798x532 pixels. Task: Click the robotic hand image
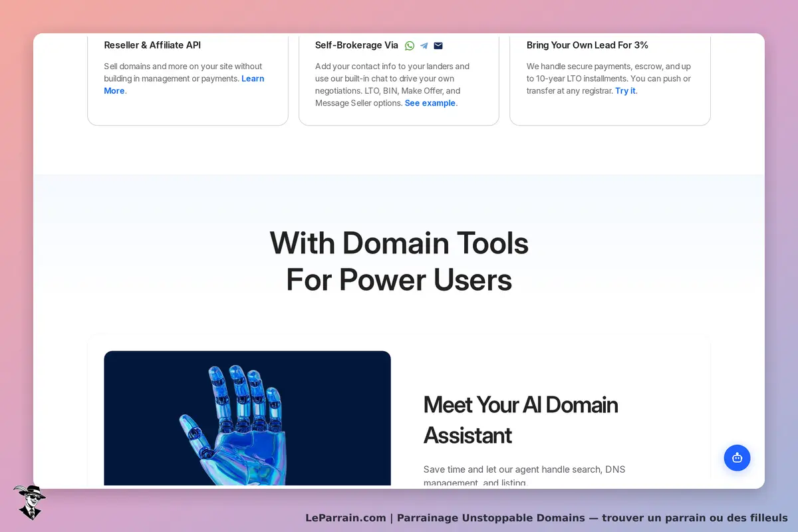coord(247,418)
